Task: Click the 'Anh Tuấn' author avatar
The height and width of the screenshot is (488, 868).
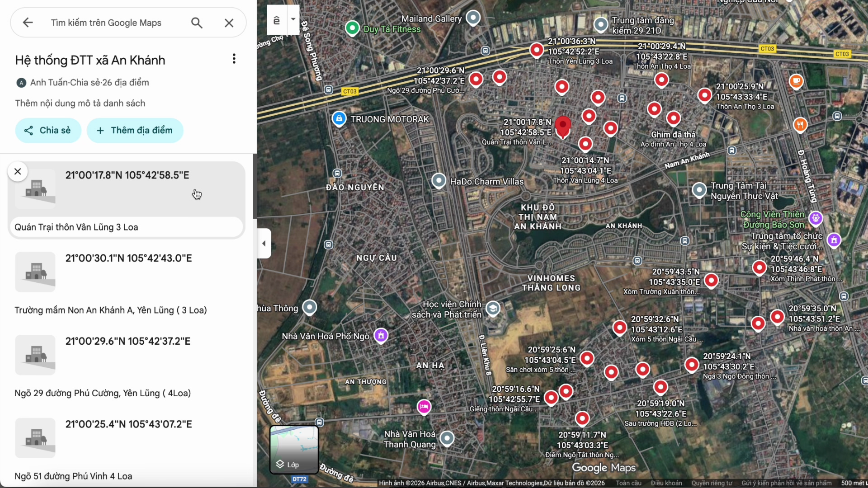Action: (21, 83)
